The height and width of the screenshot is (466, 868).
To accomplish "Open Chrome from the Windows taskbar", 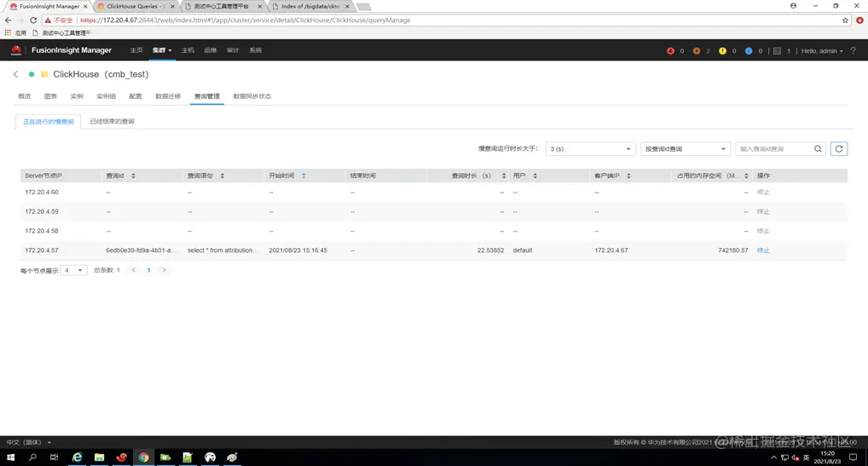I will point(143,457).
